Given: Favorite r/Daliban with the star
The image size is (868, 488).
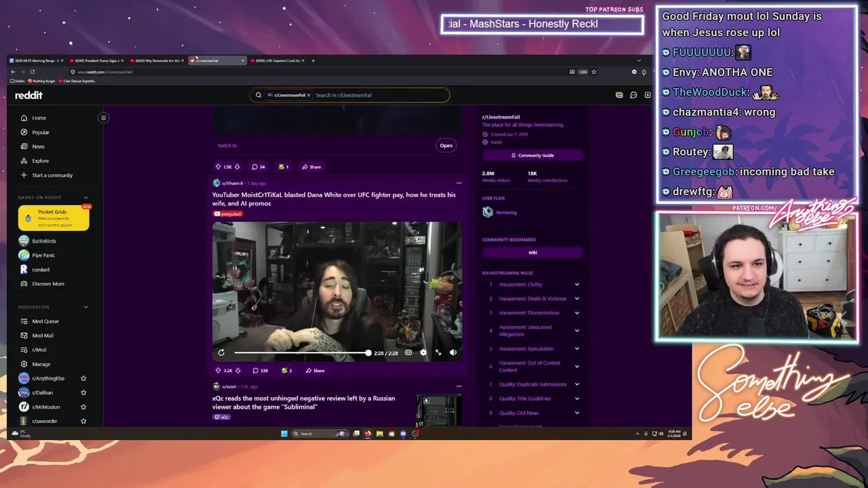Looking at the screenshot, I should click(x=83, y=392).
